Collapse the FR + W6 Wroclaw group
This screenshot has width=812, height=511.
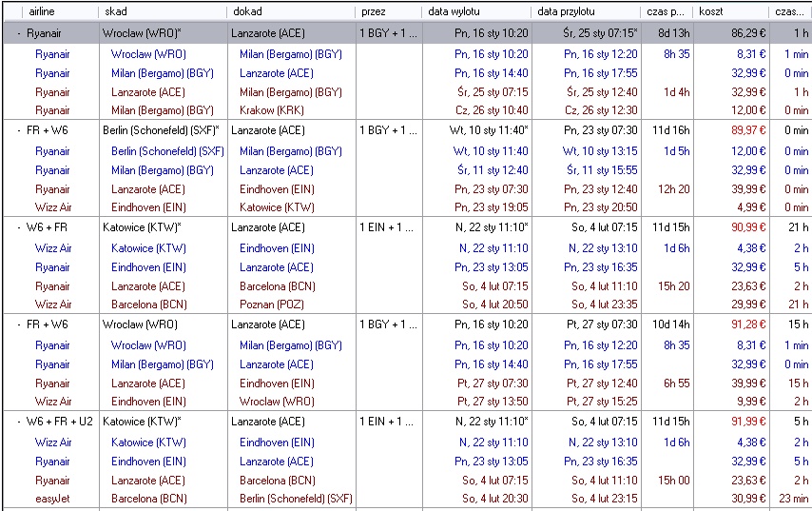(19, 324)
